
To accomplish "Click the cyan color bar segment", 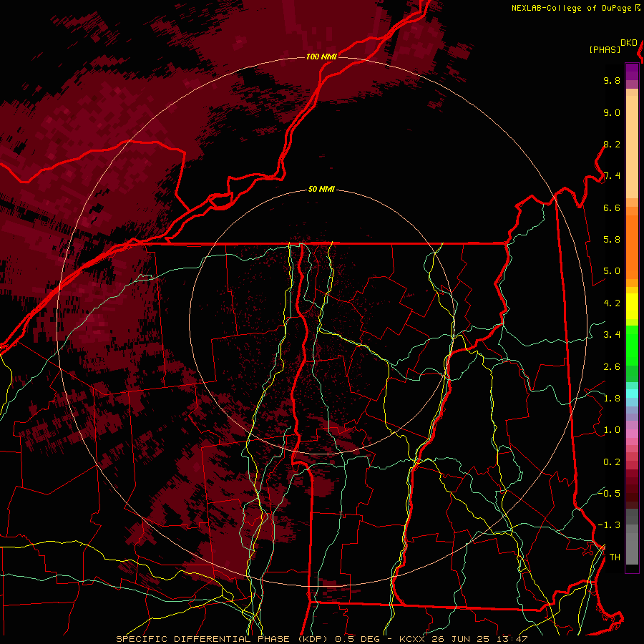I will 632,394.
